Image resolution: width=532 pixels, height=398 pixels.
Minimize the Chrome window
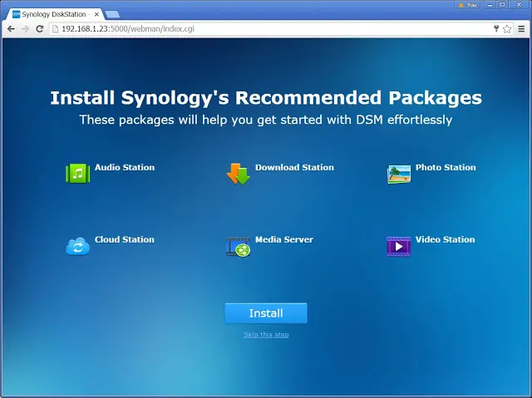pyautogui.click(x=490, y=5)
